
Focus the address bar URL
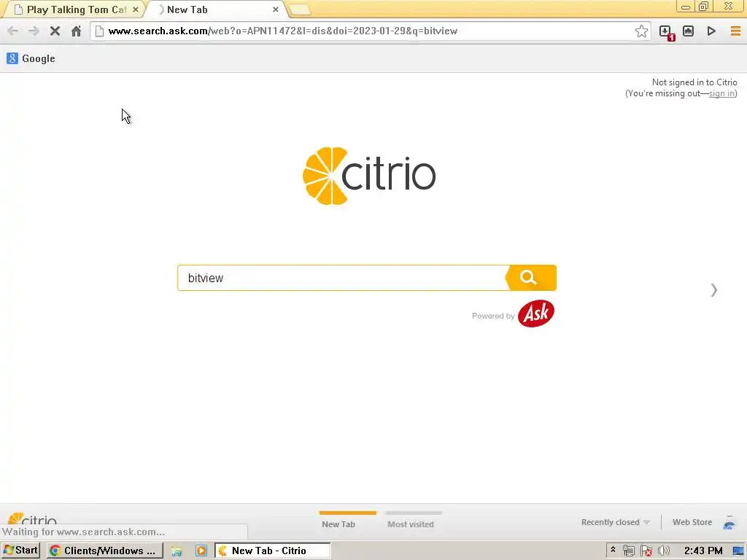point(282,31)
